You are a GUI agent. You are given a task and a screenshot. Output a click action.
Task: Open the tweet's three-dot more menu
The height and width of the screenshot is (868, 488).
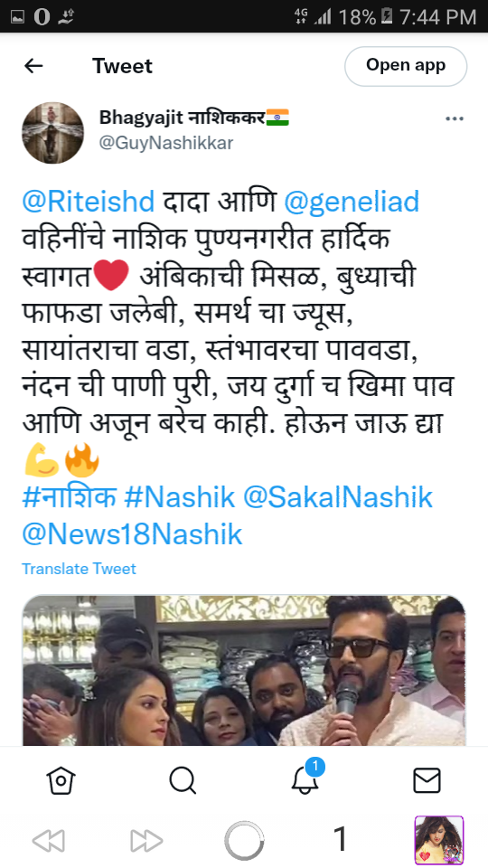tap(455, 119)
